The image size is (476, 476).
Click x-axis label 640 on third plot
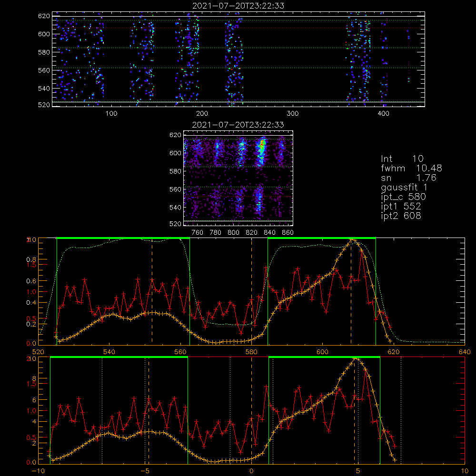(x=465, y=352)
